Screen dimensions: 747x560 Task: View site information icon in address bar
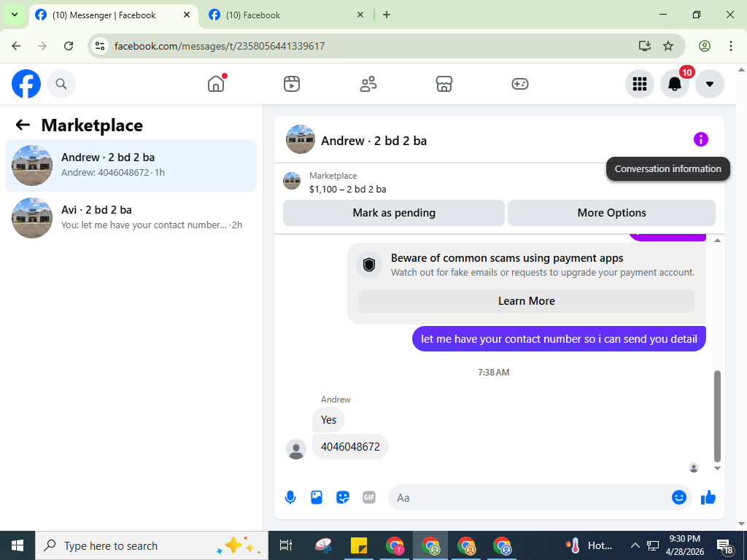pyautogui.click(x=100, y=46)
